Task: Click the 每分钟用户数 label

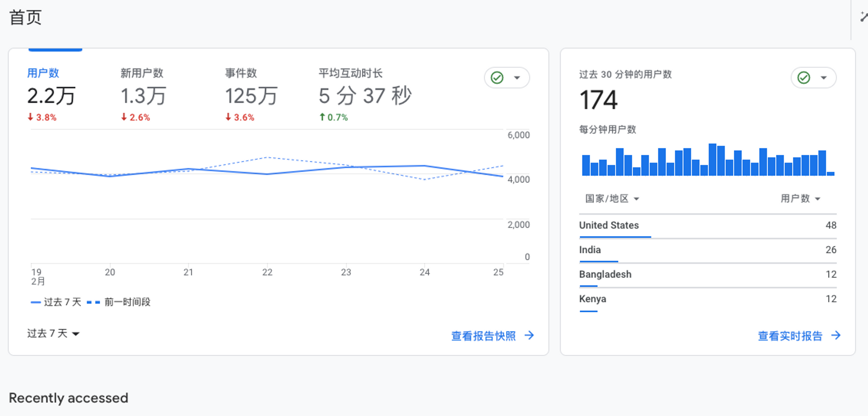Action: tap(608, 129)
